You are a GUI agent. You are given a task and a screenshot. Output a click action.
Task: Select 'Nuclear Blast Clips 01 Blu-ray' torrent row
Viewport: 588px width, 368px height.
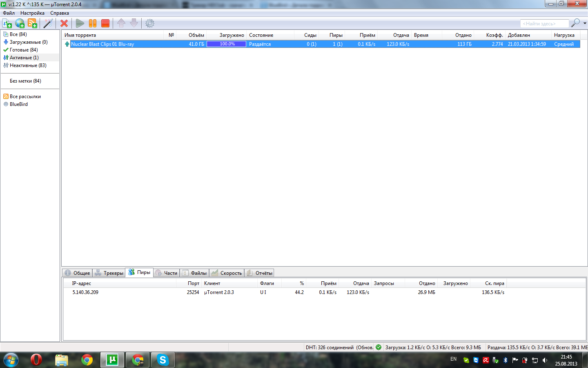pos(322,44)
